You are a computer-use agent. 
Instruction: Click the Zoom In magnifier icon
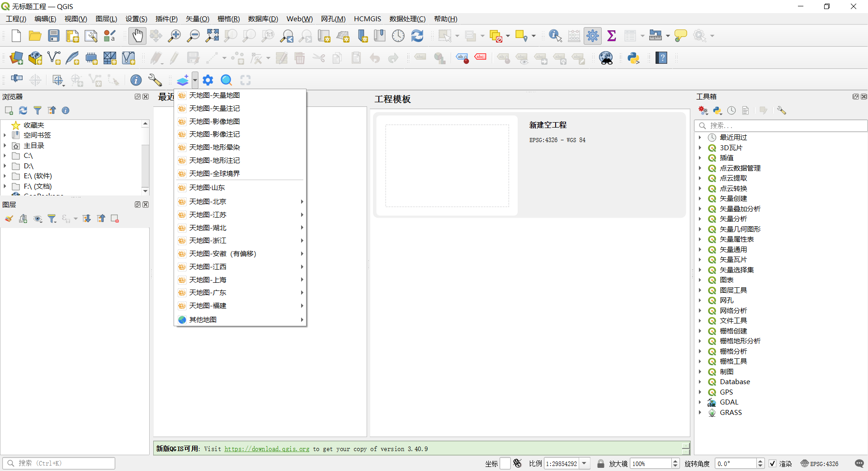(x=174, y=36)
